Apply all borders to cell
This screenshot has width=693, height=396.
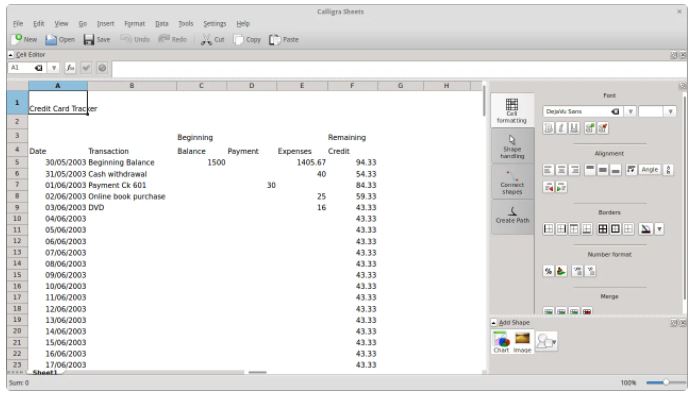tap(603, 229)
